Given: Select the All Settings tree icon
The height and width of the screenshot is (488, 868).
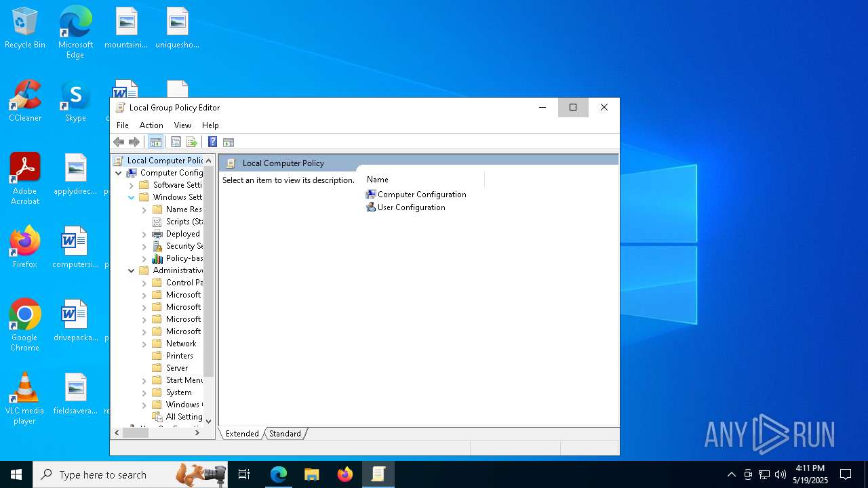Looking at the screenshot, I should click(157, 417).
